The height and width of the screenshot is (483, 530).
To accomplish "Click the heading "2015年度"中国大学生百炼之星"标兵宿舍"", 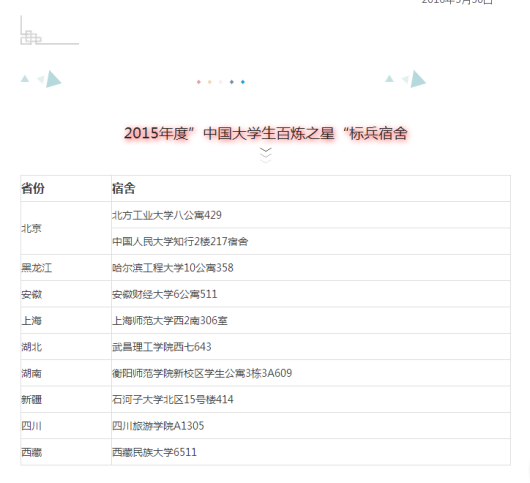I will (266, 133).
